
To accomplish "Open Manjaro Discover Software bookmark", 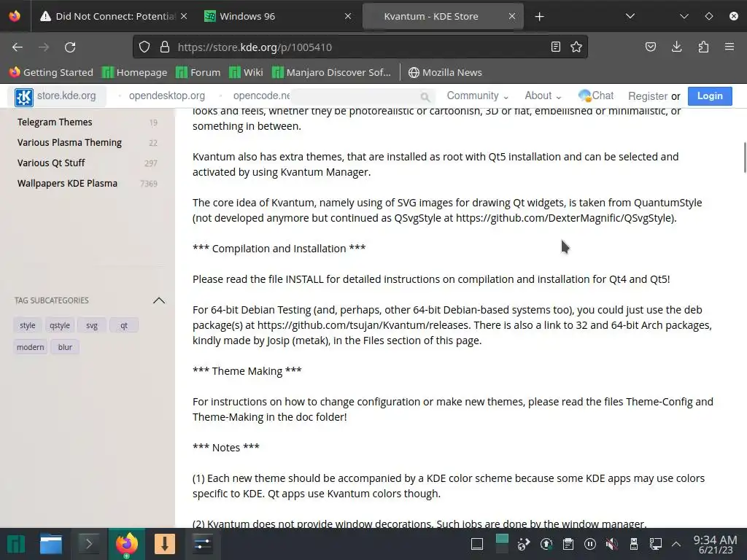I will [x=332, y=72].
